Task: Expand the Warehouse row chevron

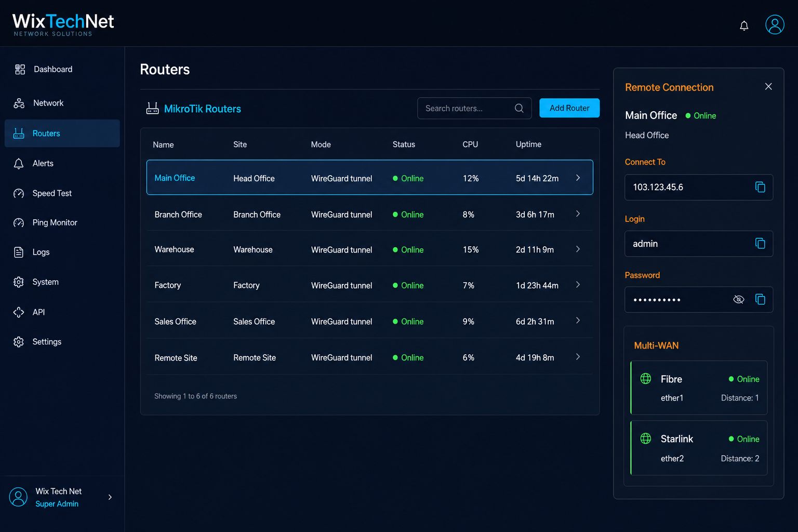Action: pyautogui.click(x=578, y=249)
